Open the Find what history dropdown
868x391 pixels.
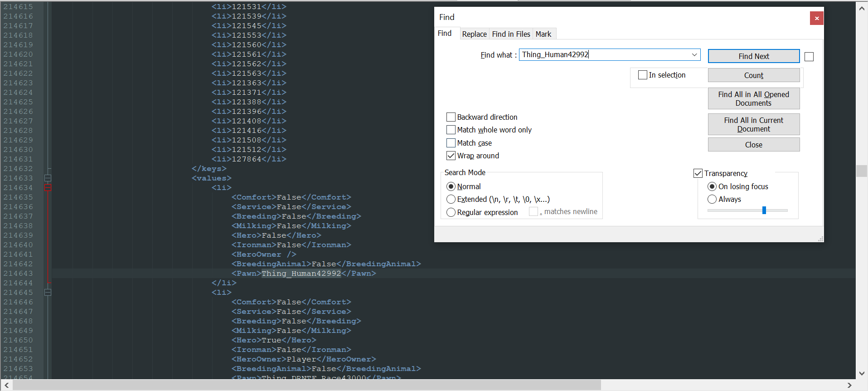tap(694, 55)
